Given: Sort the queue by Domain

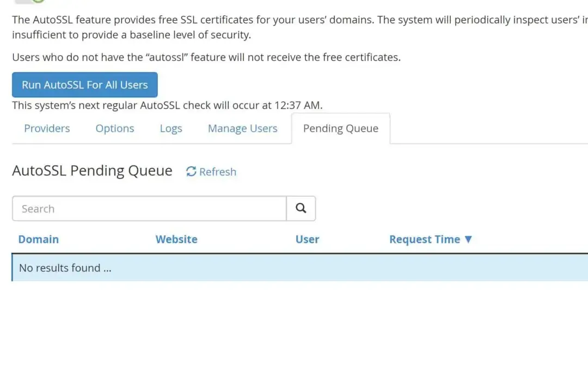Looking at the screenshot, I should (x=38, y=239).
